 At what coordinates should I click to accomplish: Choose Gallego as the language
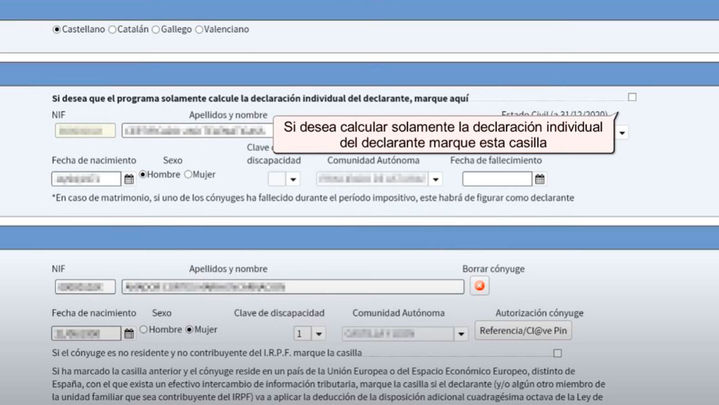click(158, 30)
